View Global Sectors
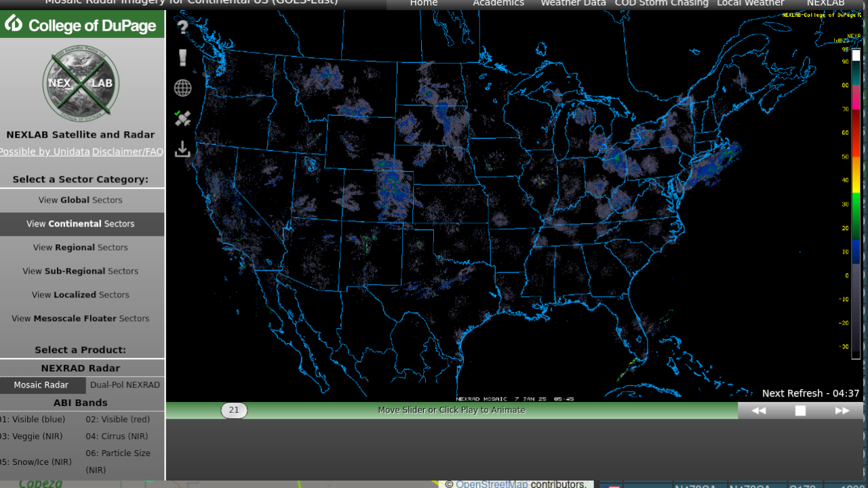This screenshot has width=868, height=488. point(81,200)
